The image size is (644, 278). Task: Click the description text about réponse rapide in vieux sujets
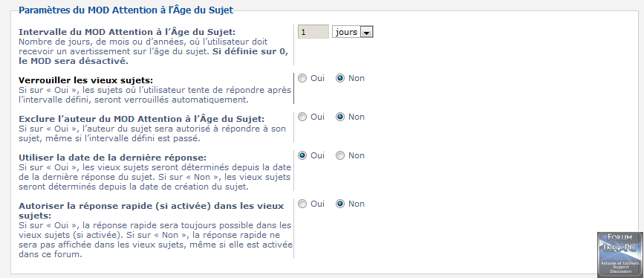tap(155, 240)
